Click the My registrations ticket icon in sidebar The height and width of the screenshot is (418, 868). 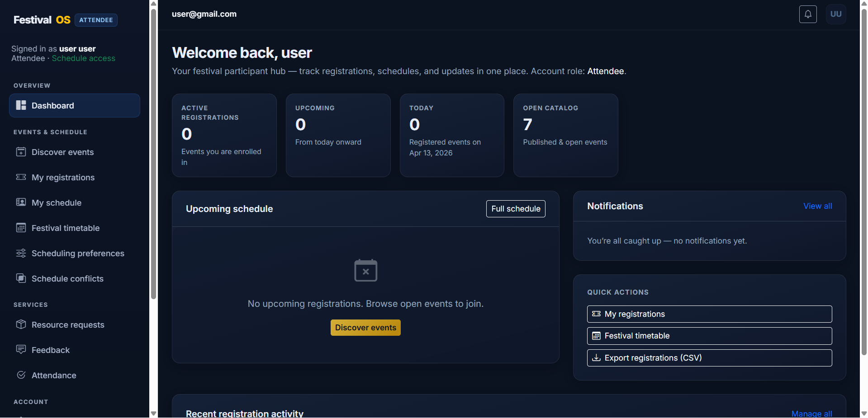[x=21, y=177]
